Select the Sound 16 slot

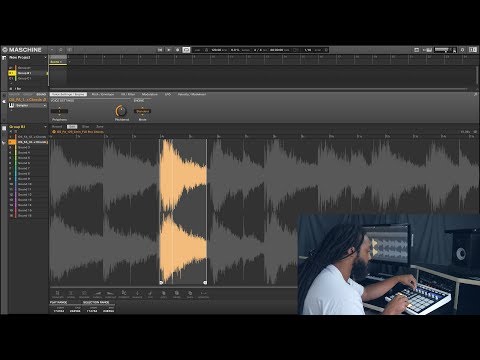click(x=28, y=215)
